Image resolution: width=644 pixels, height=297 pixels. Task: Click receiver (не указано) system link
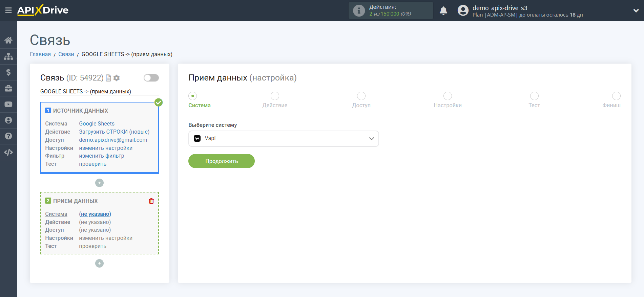point(95,214)
